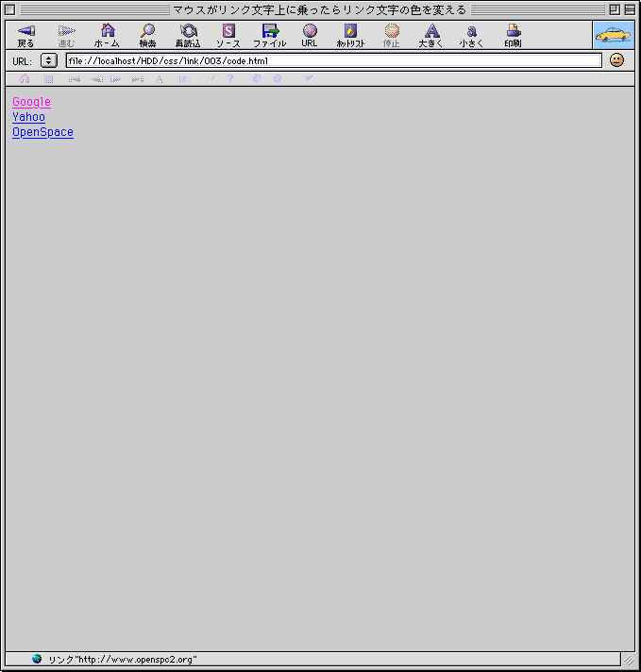The width and height of the screenshot is (641, 672).
Task: Click the pink house icon in link toolbar
Action: [25, 79]
